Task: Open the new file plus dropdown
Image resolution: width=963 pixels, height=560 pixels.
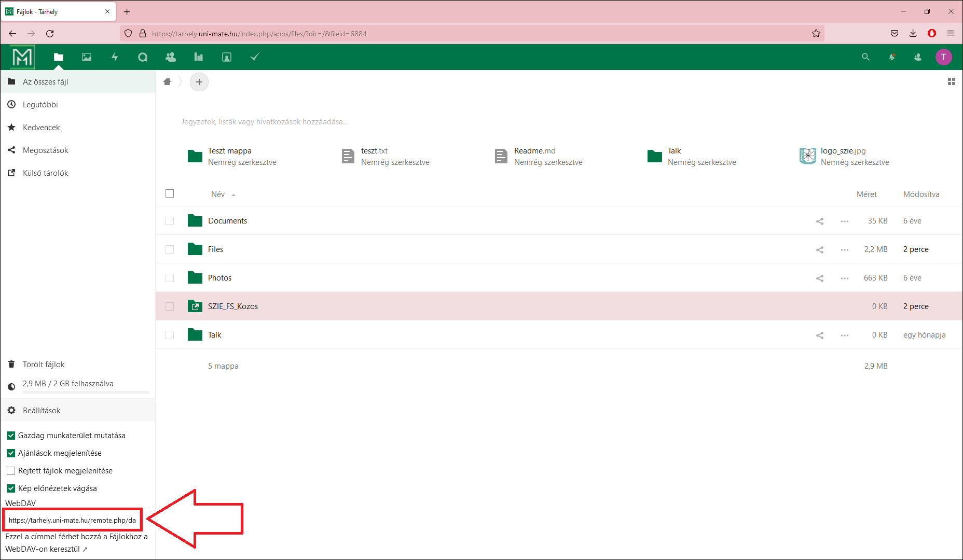Action: pyautogui.click(x=199, y=82)
